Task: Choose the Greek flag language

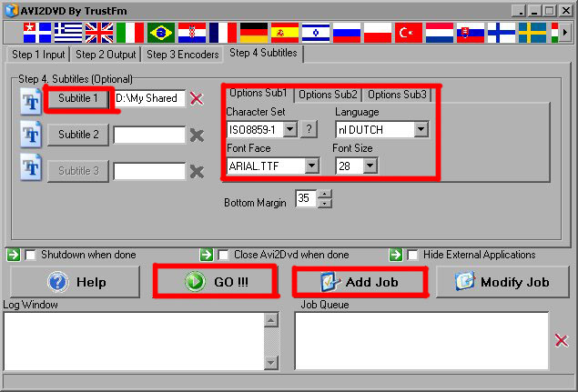Action: (x=68, y=33)
